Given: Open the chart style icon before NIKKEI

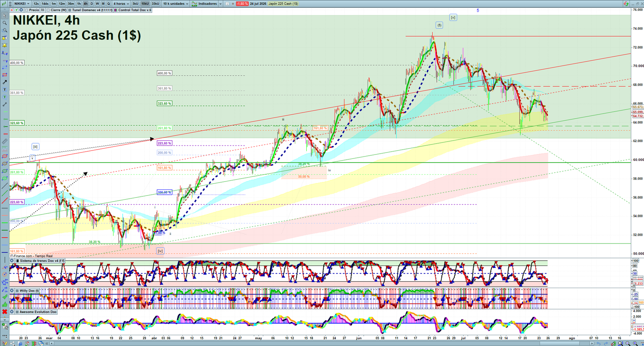Looking at the screenshot, I should coord(4,4).
